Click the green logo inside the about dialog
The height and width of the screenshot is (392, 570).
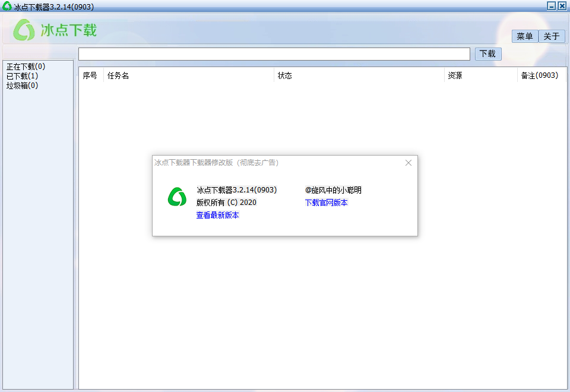point(177,197)
